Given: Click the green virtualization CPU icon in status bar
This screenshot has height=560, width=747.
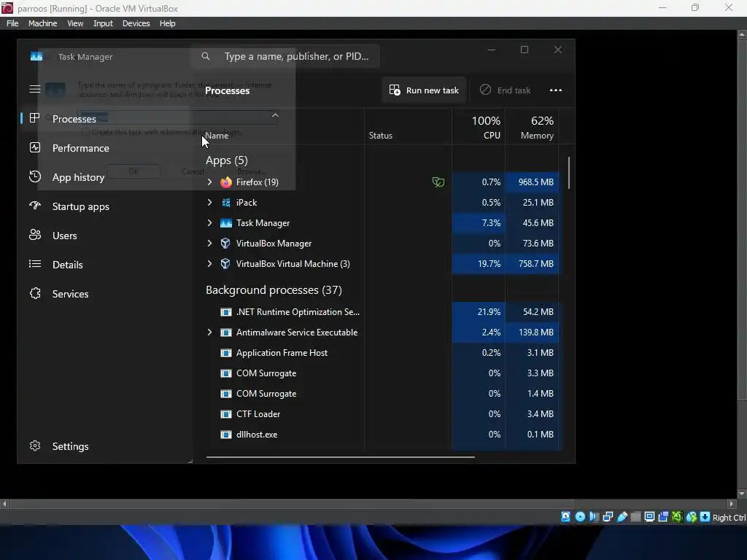Looking at the screenshot, I should click(677, 517).
